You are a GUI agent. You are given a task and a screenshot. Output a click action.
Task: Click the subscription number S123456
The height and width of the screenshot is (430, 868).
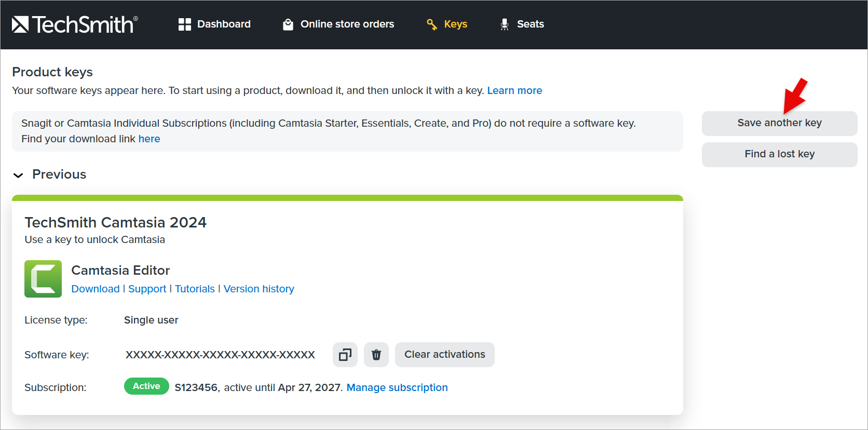(x=196, y=387)
